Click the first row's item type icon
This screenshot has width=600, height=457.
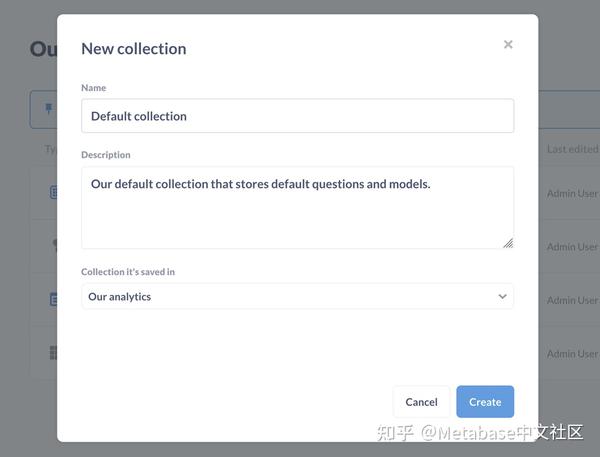point(53,193)
